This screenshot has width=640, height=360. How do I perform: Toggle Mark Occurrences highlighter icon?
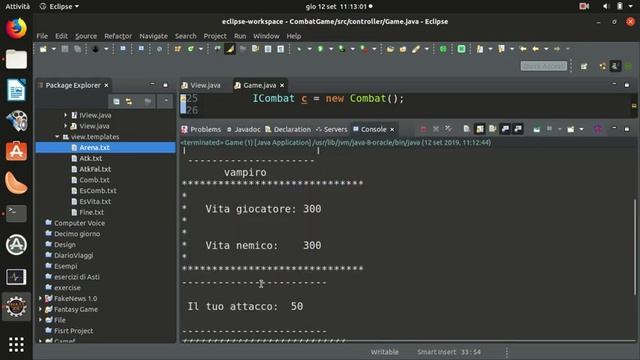pyautogui.click(x=230, y=49)
